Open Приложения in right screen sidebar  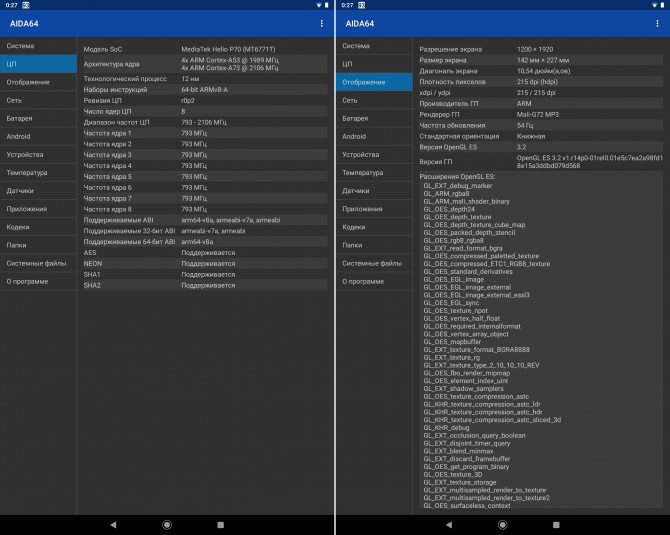(374, 209)
